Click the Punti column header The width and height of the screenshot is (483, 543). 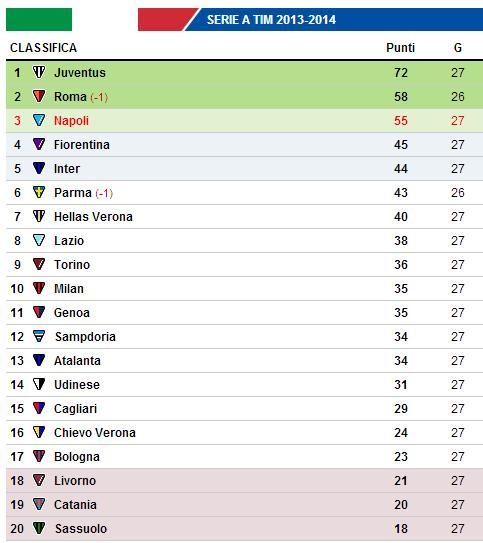point(400,48)
